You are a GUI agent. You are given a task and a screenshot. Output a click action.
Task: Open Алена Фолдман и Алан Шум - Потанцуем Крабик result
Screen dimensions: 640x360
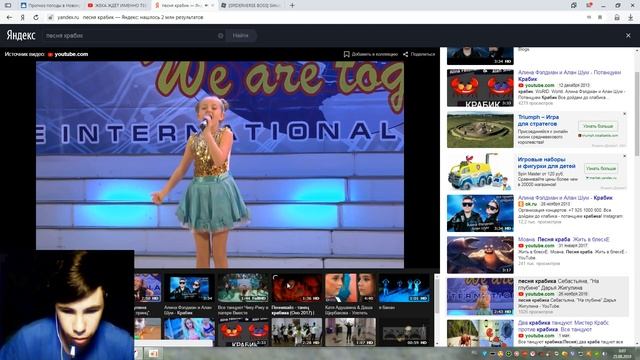point(569,76)
